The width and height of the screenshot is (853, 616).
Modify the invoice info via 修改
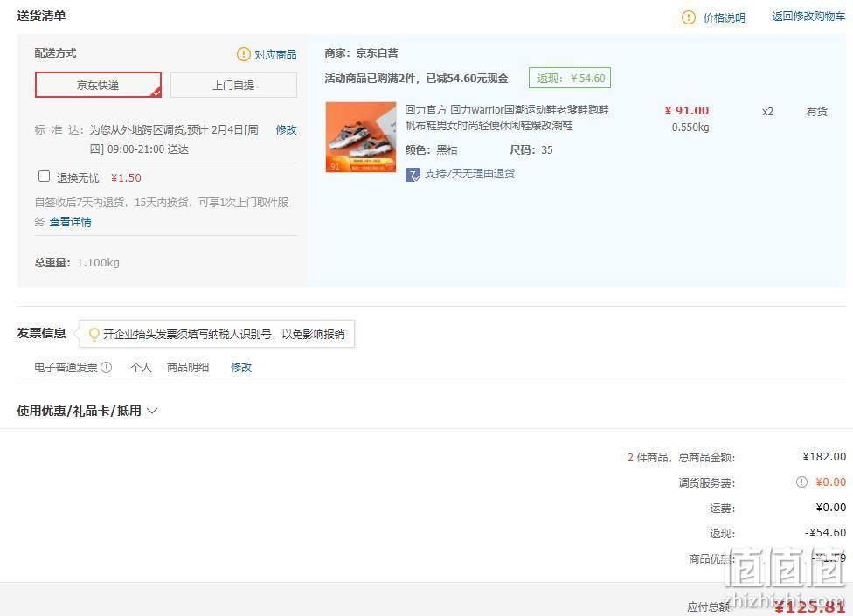(241, 368)
